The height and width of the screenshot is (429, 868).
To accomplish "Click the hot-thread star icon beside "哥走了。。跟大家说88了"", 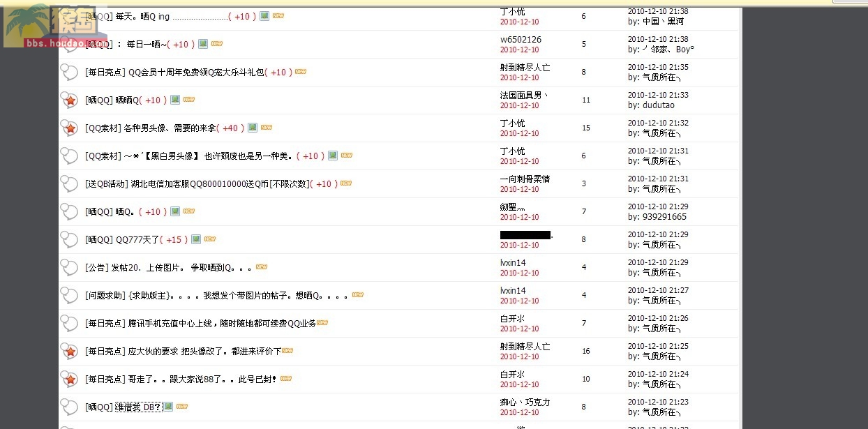I will tap(69, 379).
